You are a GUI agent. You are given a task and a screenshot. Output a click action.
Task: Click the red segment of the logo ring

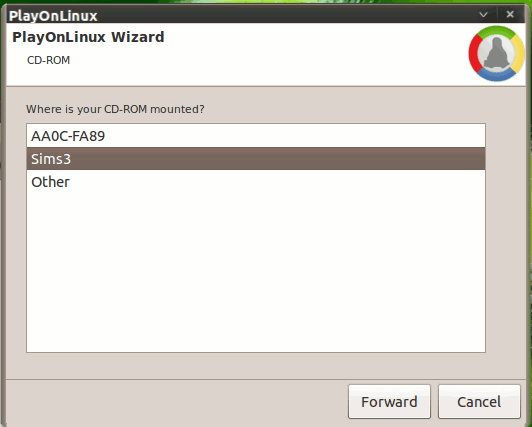tap(474, 54)
